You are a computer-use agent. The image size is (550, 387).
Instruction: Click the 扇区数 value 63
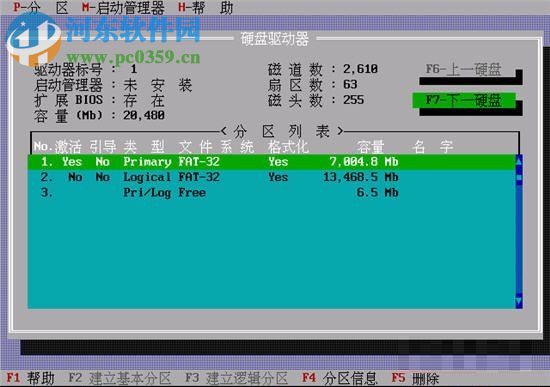[350, 85]
